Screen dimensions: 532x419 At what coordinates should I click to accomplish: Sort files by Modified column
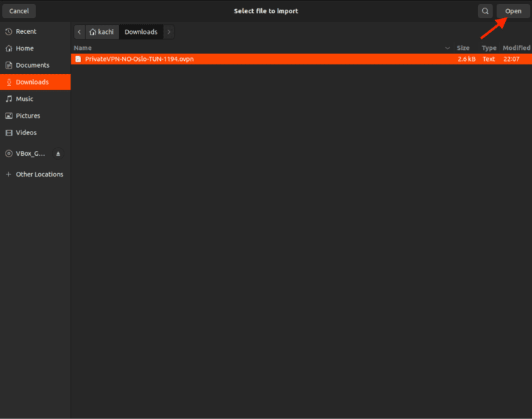[x=516, y=48]
